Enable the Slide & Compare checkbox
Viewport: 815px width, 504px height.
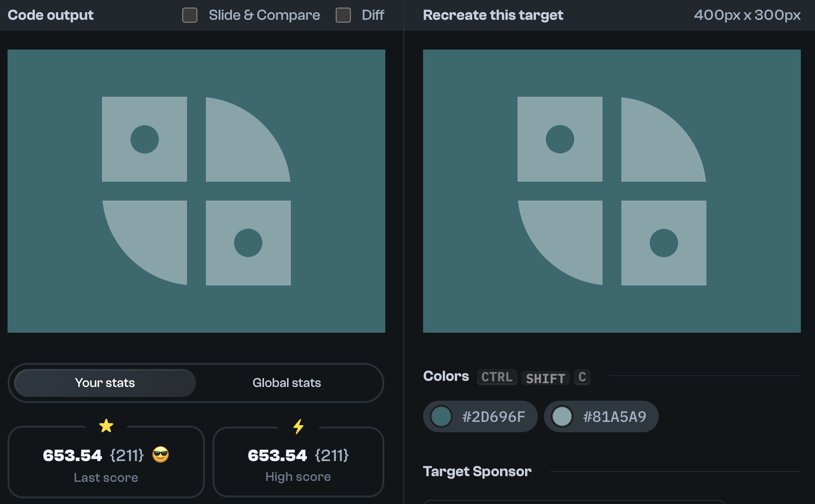(x=190, y=15)
